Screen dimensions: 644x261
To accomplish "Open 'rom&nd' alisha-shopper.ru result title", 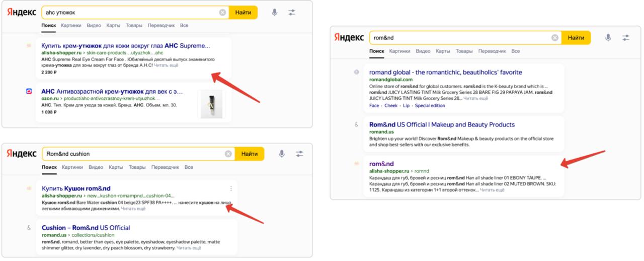I will (x=381, y=164).
